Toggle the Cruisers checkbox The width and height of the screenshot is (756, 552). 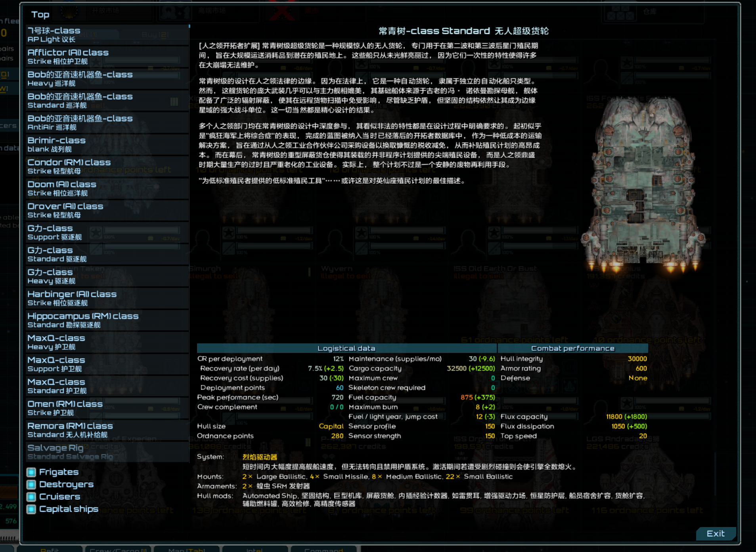(32, 496)
